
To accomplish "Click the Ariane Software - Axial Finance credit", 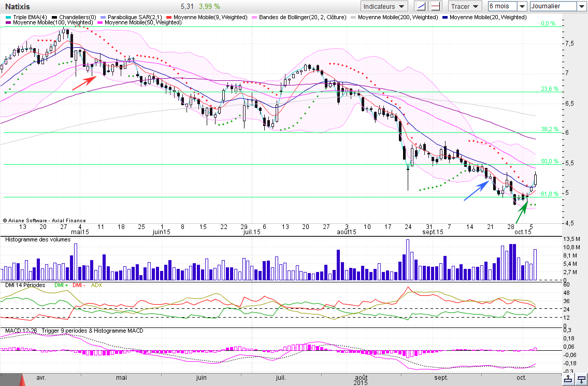I will tap(44, 221).
